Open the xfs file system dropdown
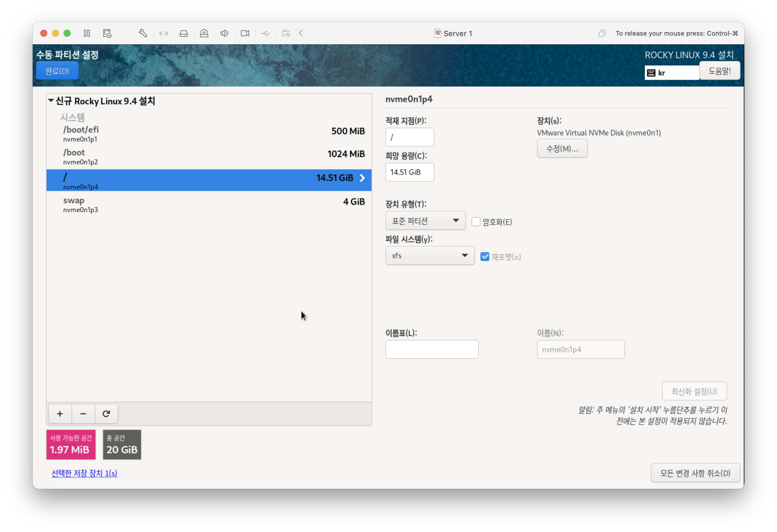777x532 pixels. coord(430,256)
